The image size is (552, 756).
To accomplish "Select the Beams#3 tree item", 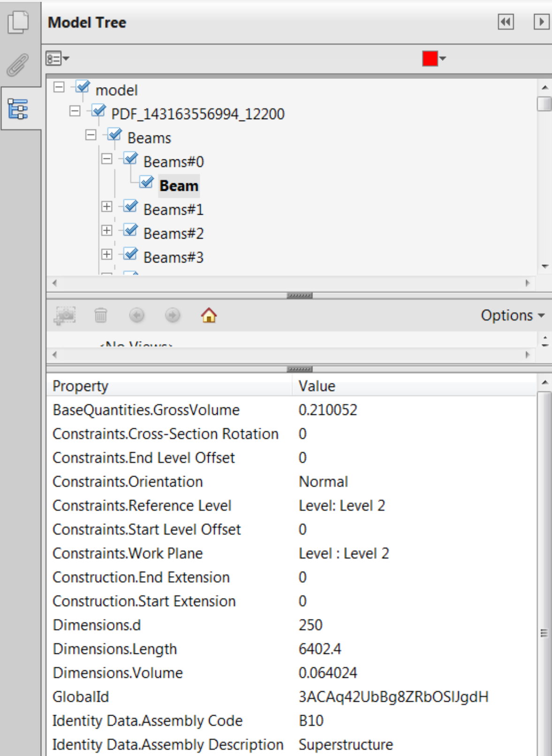I will point(174,257).
